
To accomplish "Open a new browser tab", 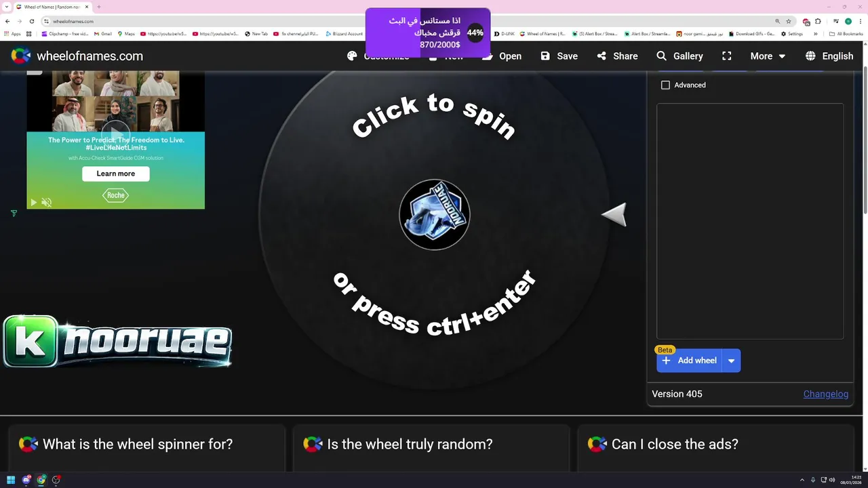I will (x=99, y=7).
